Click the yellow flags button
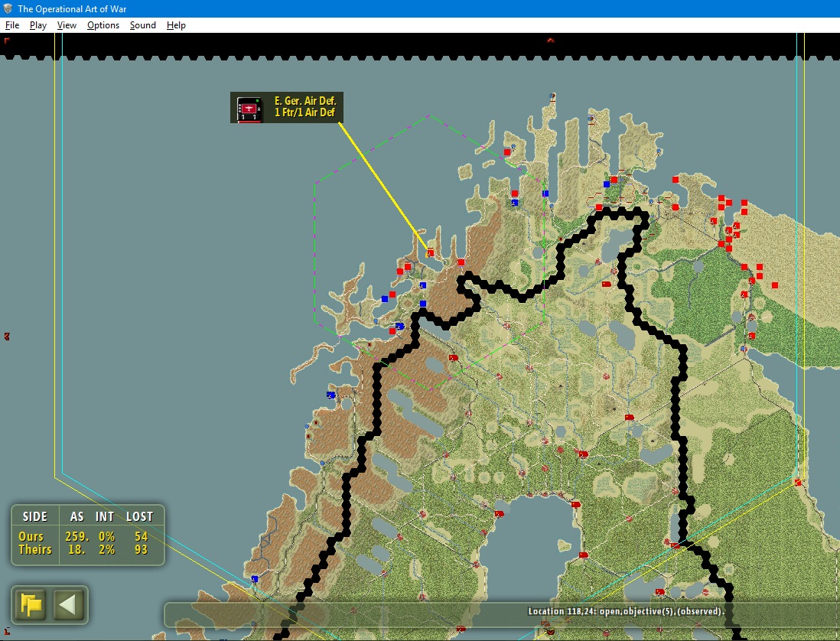The width and height of the screenshot is (840, 641). pos(31,604)
